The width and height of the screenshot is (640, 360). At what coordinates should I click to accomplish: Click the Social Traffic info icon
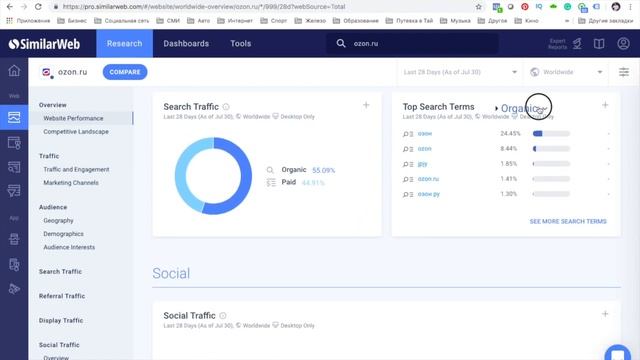click(x=222, y=316)
